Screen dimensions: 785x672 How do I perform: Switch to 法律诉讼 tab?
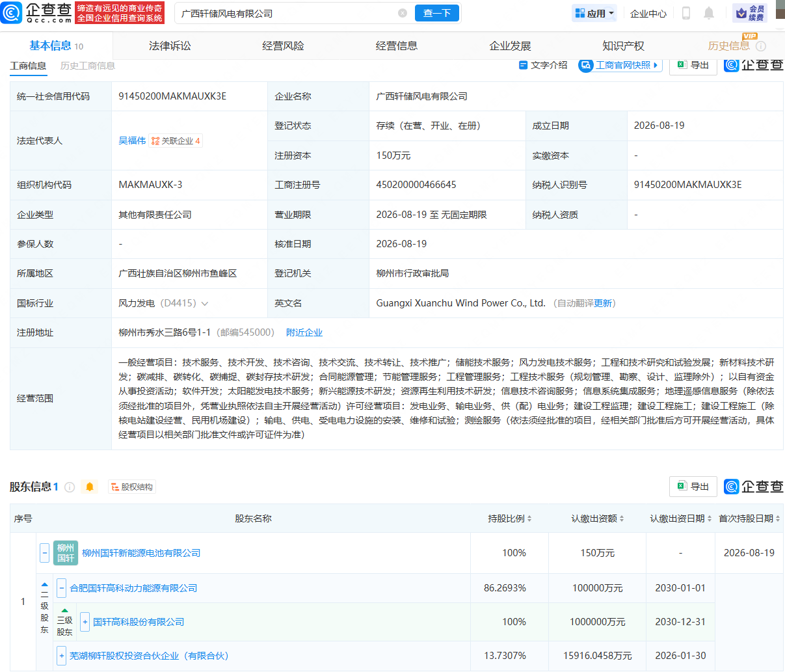170,46
